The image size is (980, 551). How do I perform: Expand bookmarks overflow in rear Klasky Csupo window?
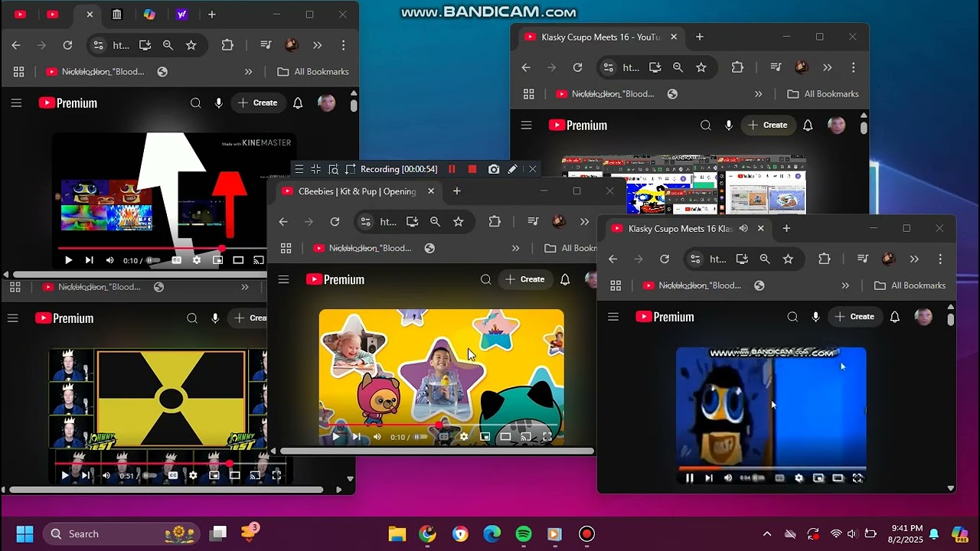pyautogui.click(x=758, y=94)
